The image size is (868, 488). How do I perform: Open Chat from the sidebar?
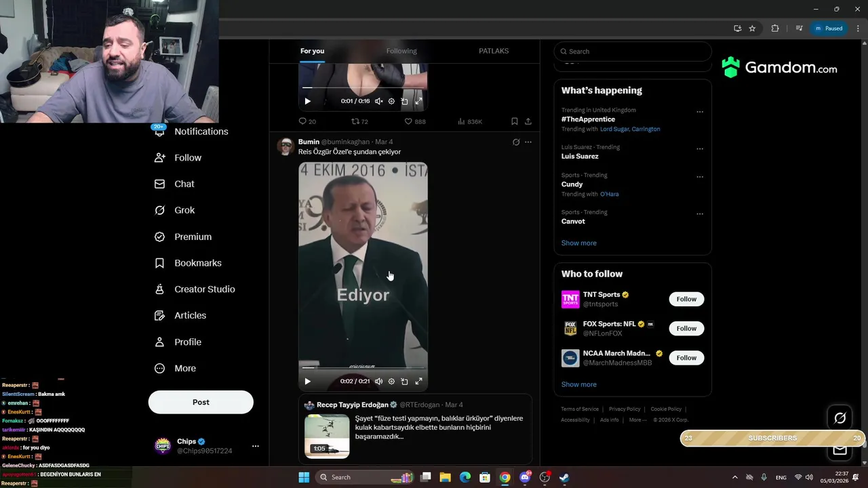(x=174, y=184)
